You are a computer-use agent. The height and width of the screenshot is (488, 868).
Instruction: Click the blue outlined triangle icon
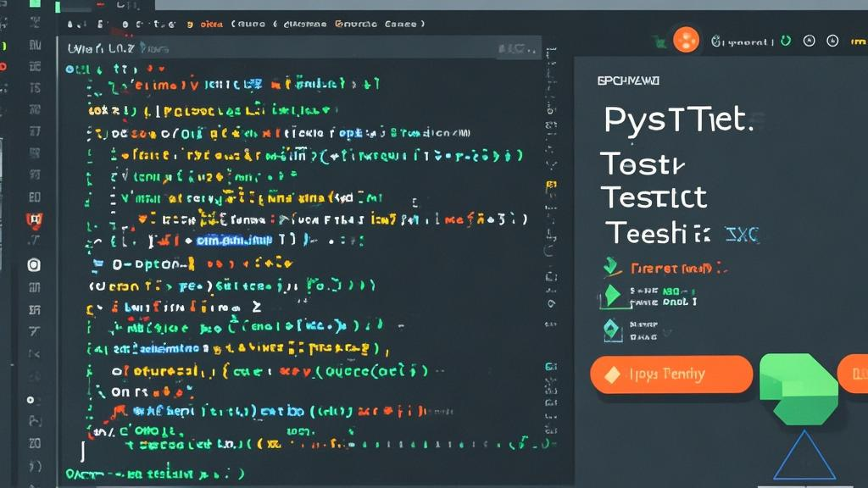[804, 455]
